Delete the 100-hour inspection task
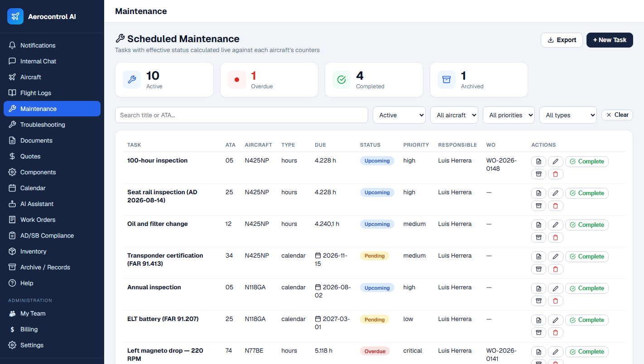The image size is (644, 364). click(x=556, y=174)
